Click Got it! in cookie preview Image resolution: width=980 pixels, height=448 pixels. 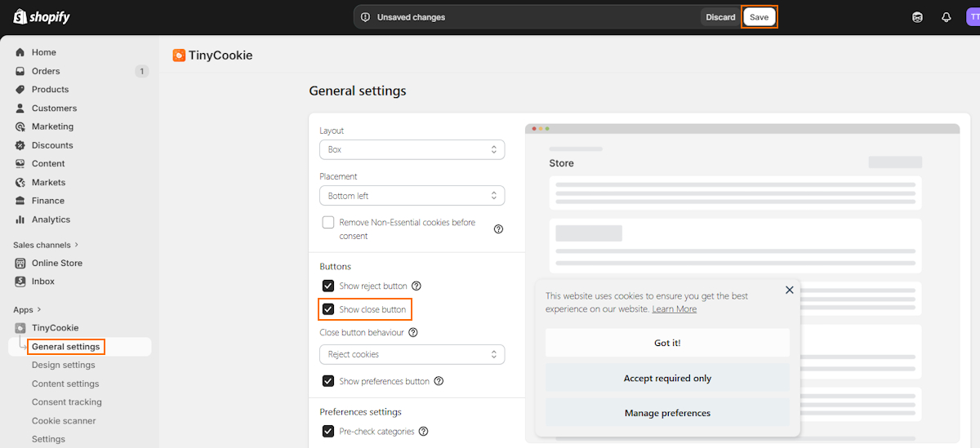[x=667, y=343]
